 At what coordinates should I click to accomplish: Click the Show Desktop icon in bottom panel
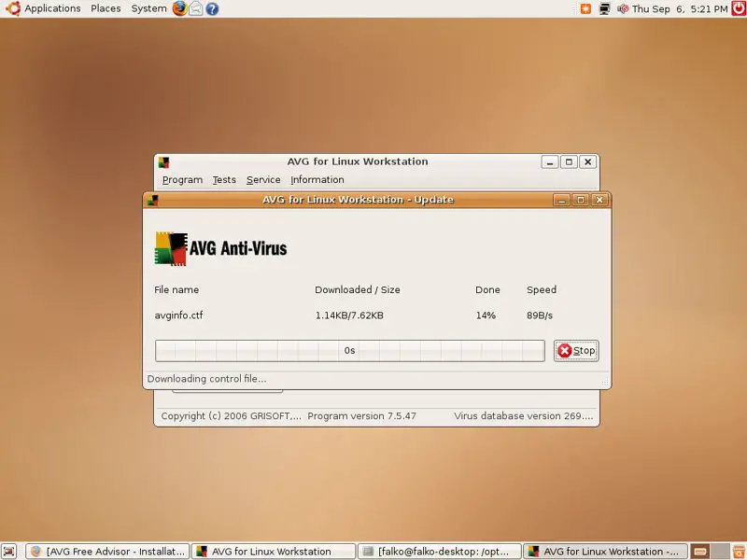pyautogui.click(x=9, y=552)
